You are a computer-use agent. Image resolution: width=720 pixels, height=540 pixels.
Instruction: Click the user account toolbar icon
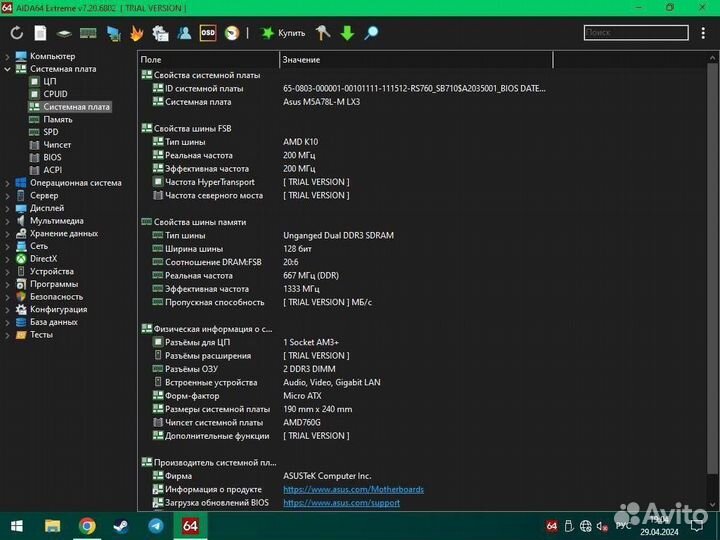[x=184, y=33]
